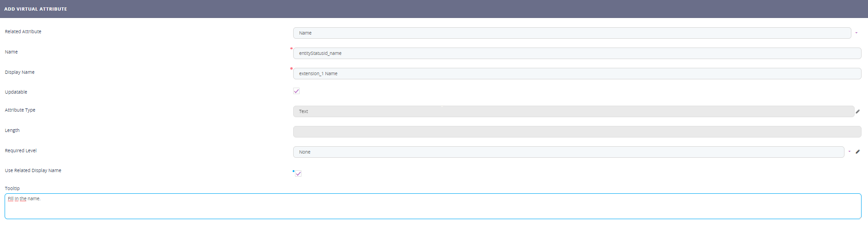Image resolution: width=868 pixels, height=227 pixels.
Task: Click the Add Virtual Attribute header title
Action: coord(35,9)
